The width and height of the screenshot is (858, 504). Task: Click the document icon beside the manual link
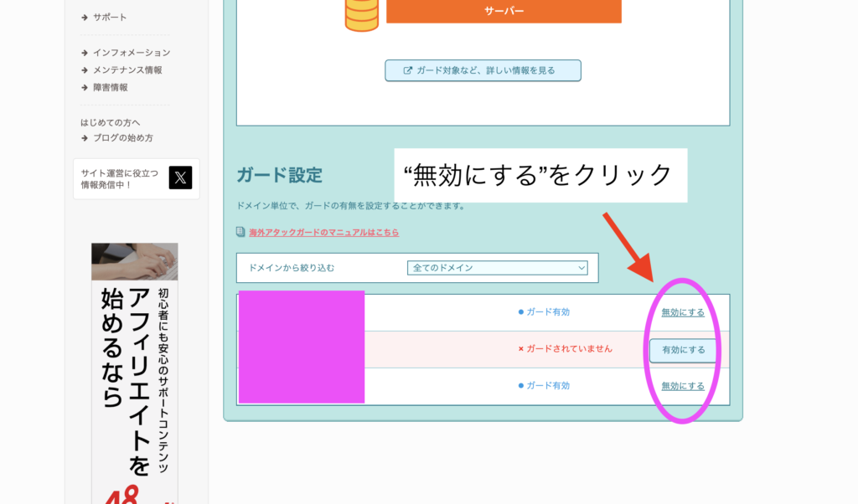coord(241,232)
